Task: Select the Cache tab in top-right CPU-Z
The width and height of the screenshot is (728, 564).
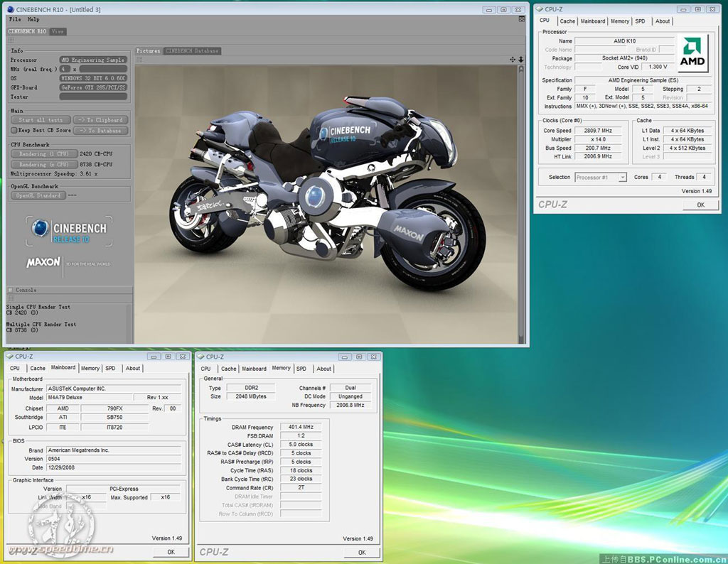Action: click(567, 21)
